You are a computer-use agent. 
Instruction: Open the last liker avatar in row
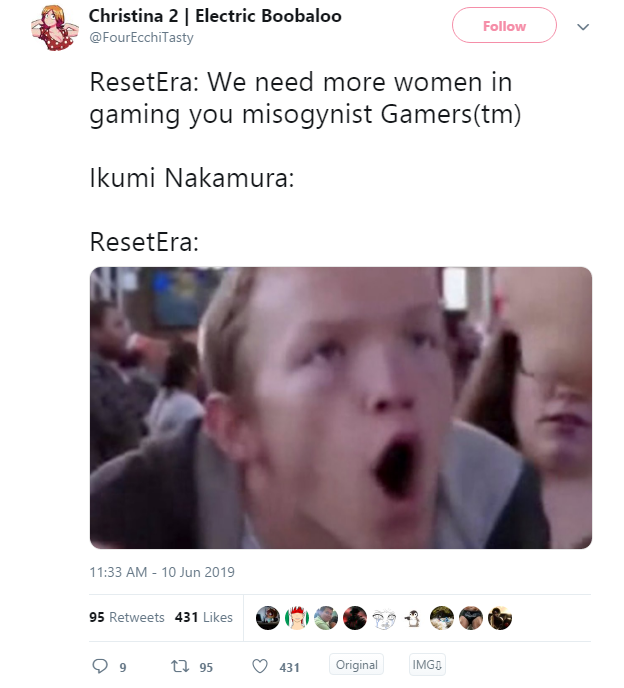[500, 618]
